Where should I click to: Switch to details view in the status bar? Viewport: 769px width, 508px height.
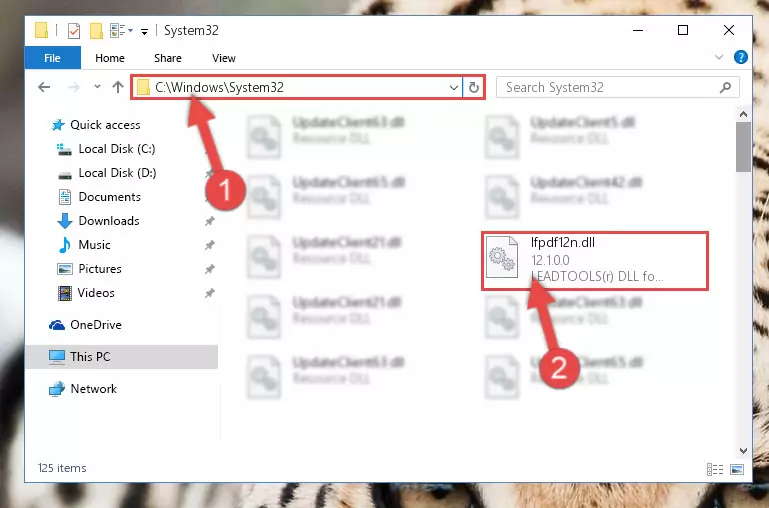715,469
